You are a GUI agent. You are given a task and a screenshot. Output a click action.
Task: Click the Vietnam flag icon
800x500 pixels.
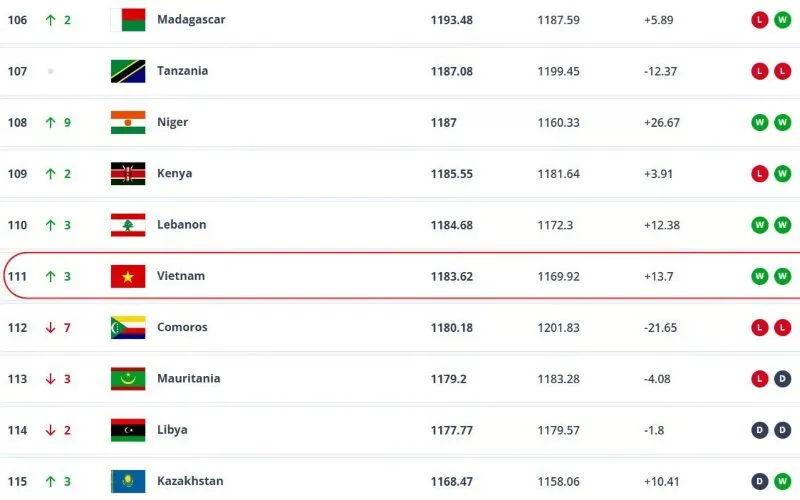pos(128,276)
